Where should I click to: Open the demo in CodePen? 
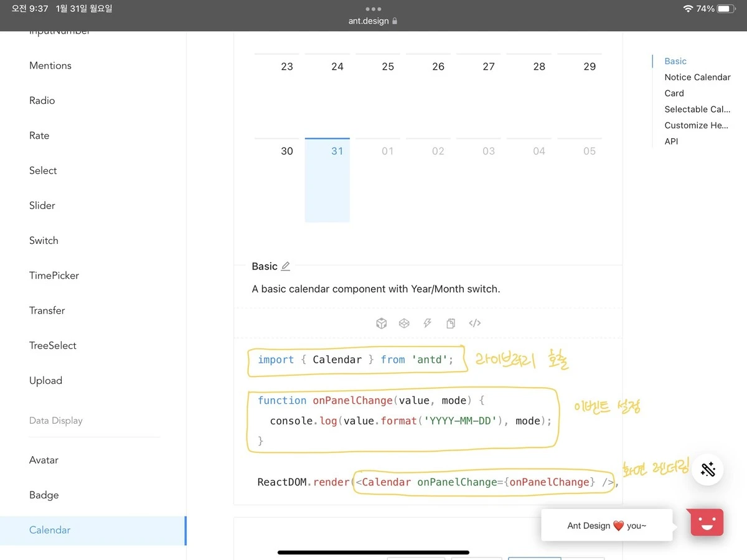(404, 323)
